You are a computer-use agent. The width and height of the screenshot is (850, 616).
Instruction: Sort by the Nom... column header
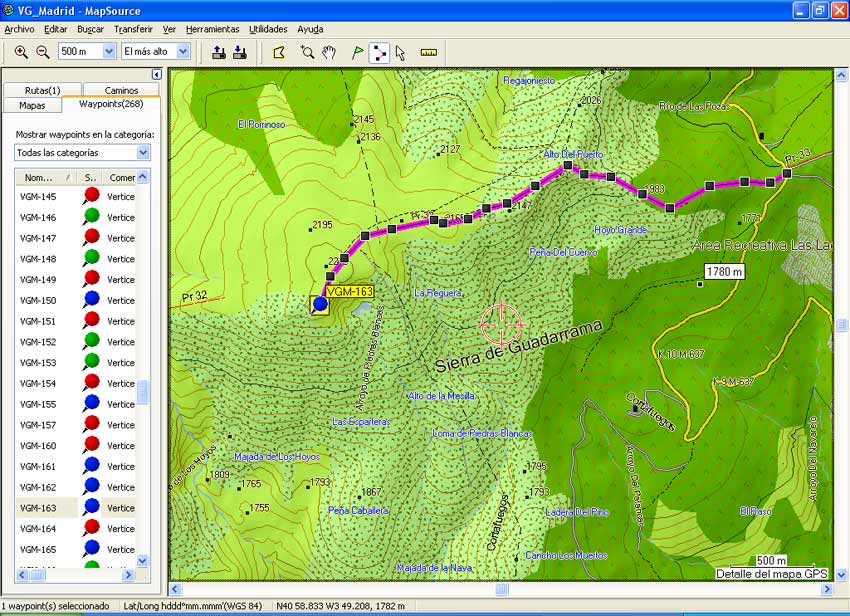(x=46, y=178)
